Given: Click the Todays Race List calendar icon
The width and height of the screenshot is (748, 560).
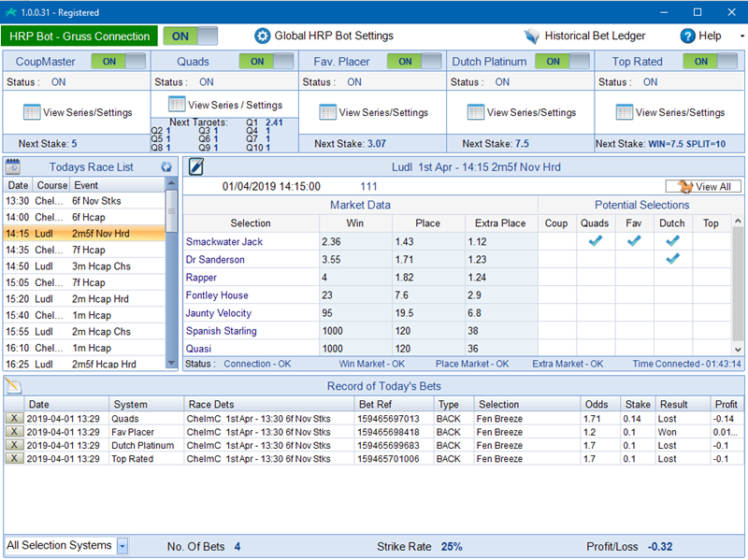Looking at the screenshot, I should (12, 166).
